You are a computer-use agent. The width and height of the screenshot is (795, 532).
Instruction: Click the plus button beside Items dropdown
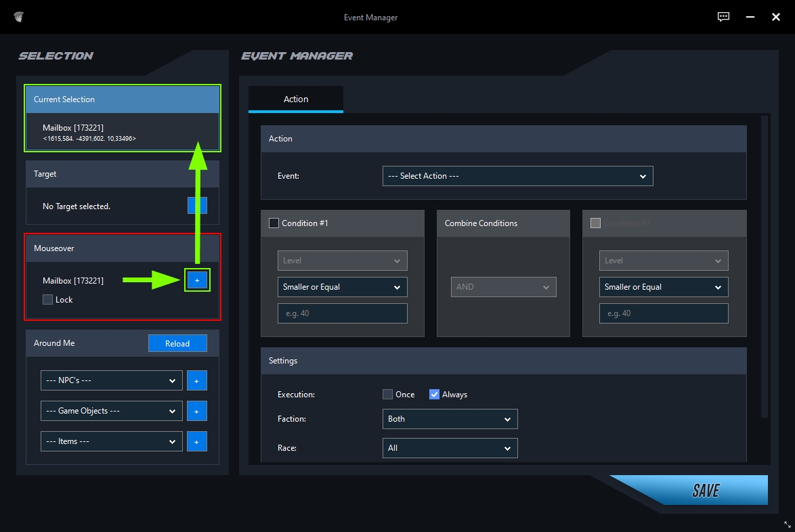[197, 441]
